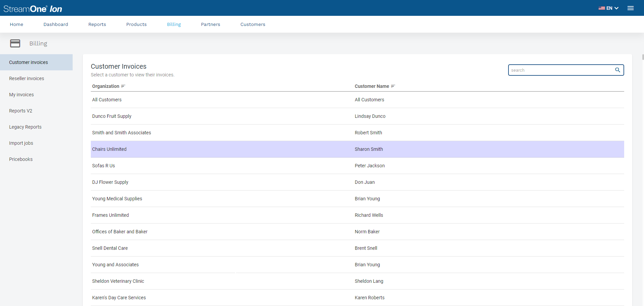Click customer name Don Juan

pyautogui.click(x=365, y=182)
